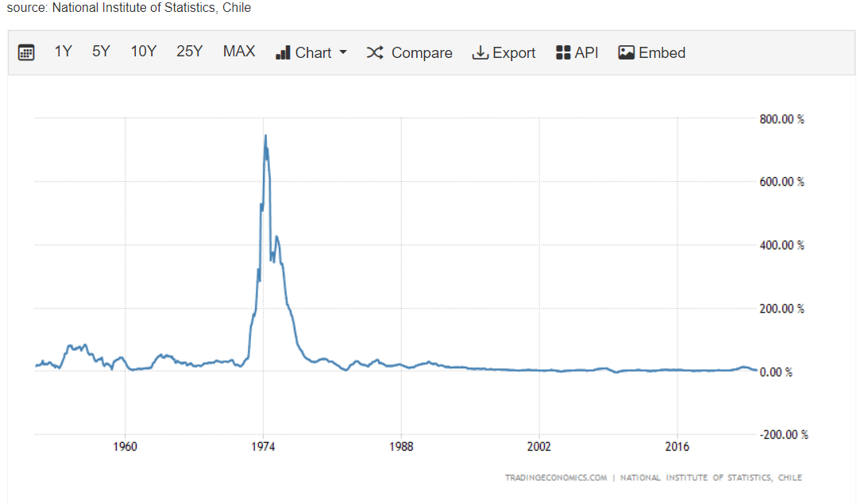Image resolution: width=861 pixels, height=504 pixels.
Task: Select the MAX time range
Action: [239, 52]
